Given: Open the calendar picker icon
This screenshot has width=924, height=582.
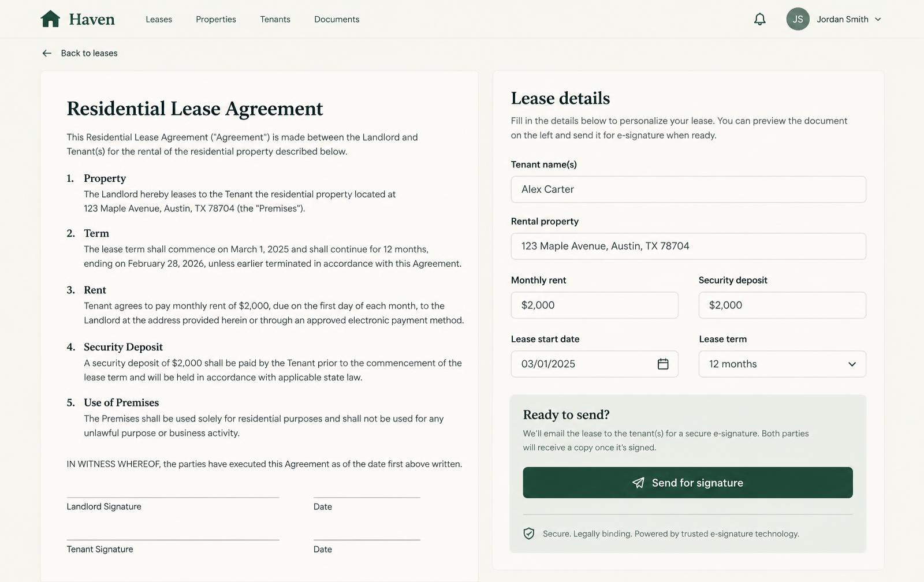Looking at the screenshot, I should click(663, 364).
